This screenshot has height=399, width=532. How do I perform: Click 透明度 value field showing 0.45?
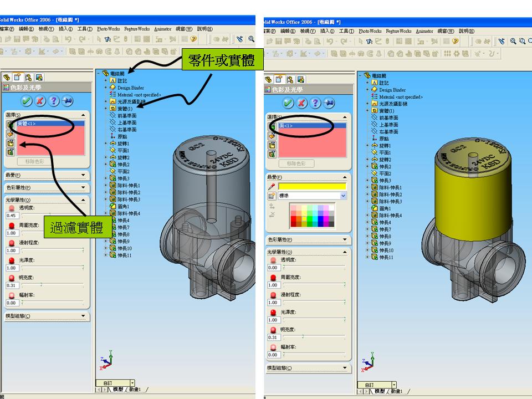[x=12, y=216]
